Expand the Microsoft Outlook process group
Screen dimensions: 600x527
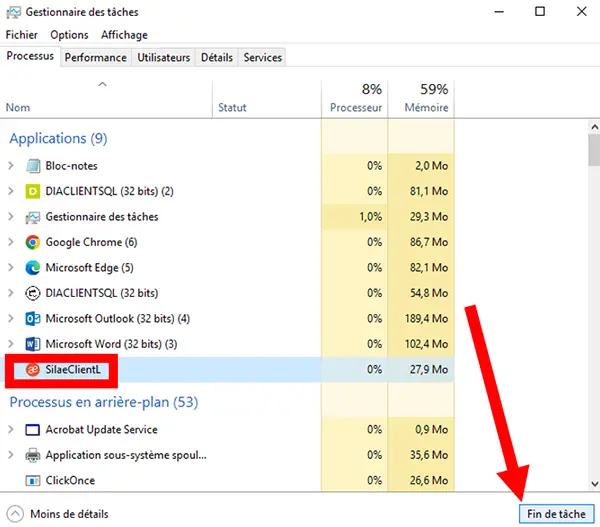[11, 319]
